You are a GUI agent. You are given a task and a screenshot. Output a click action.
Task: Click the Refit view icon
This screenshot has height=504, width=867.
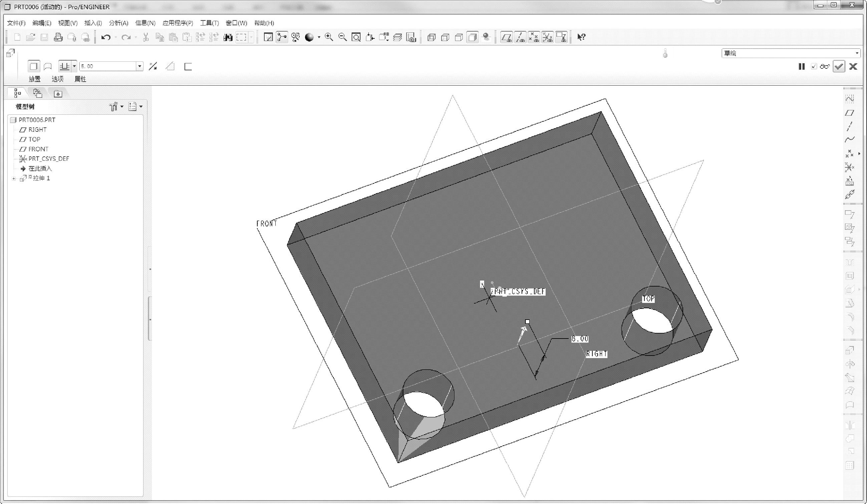356,37
